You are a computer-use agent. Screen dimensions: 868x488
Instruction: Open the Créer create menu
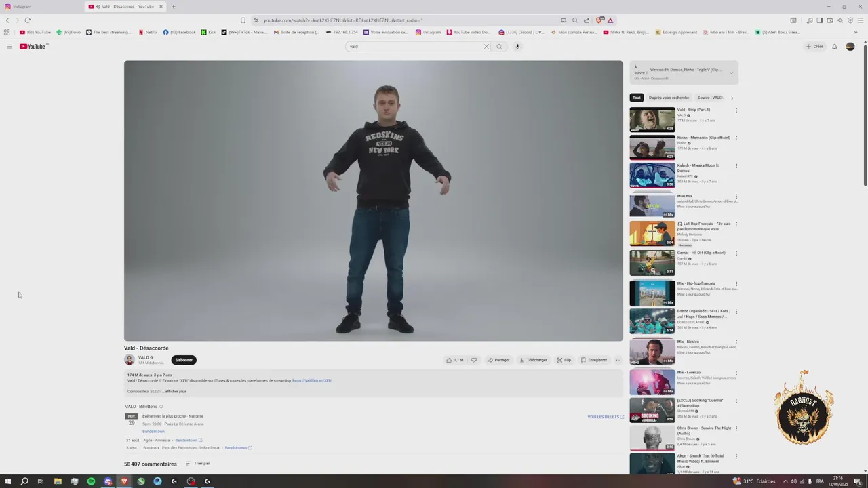(814, 47)
